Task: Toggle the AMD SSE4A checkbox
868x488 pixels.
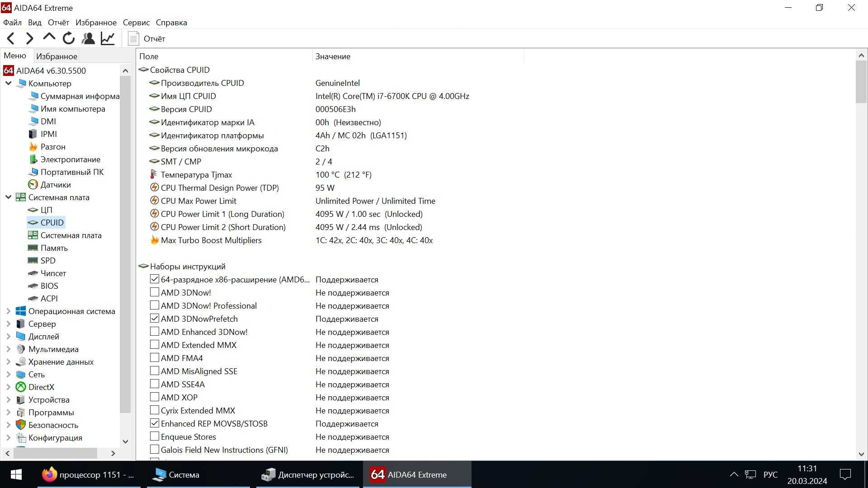Action: pyautogui.click(x=155, y=384)
